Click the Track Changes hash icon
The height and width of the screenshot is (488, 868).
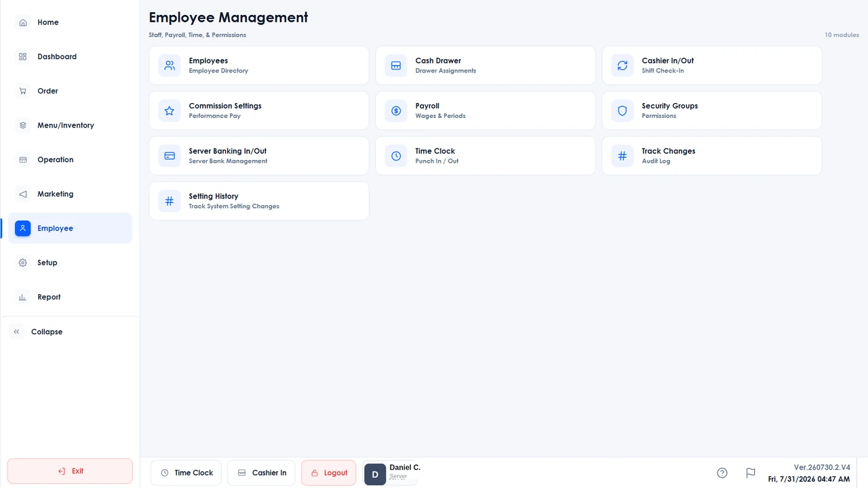click(x=623, y=156)
